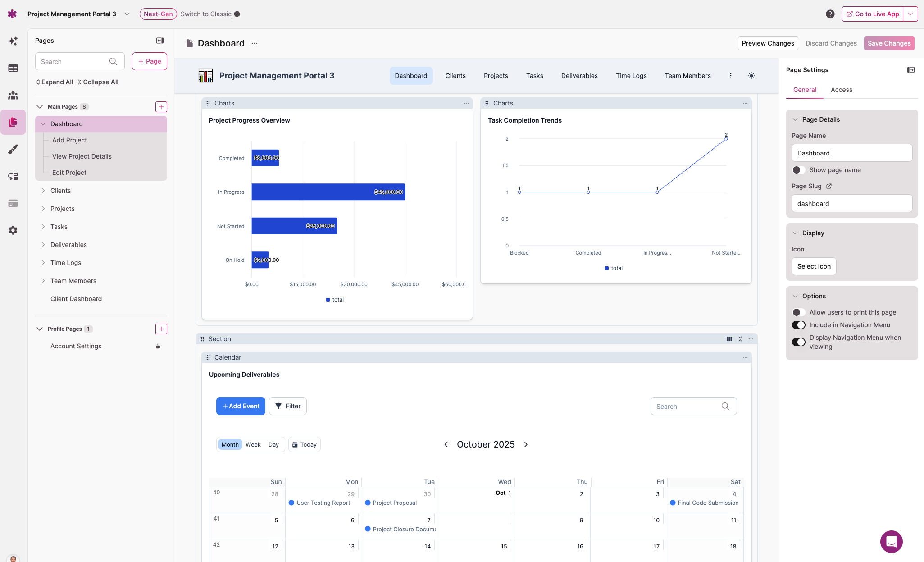
Task: Open the Go to Live App dropdown arrow
Action: coord(910,14)
